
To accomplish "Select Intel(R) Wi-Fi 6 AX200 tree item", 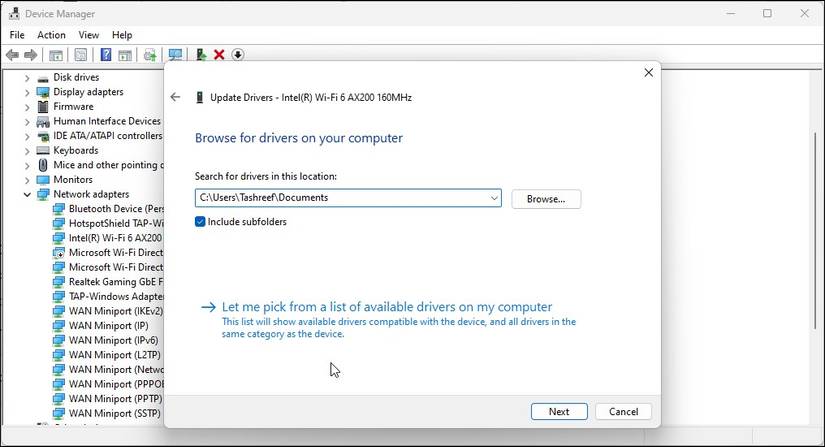I will coord(115,238).
